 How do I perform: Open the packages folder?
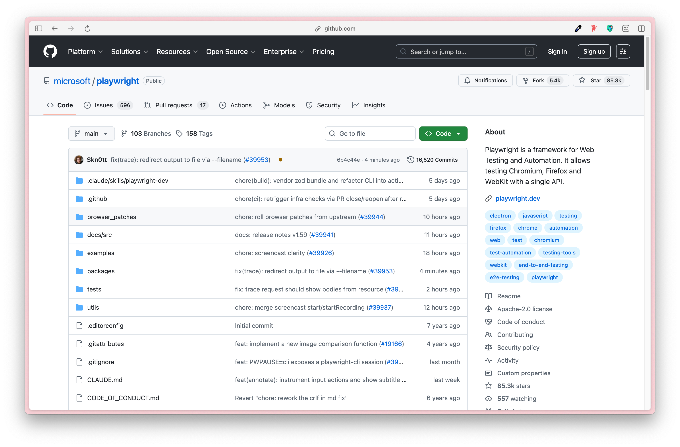[101, 271]
